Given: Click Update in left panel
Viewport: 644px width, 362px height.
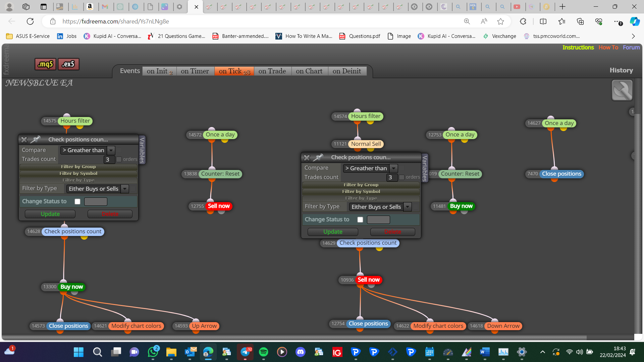Looking at the screenshot, I should (50, 214).
